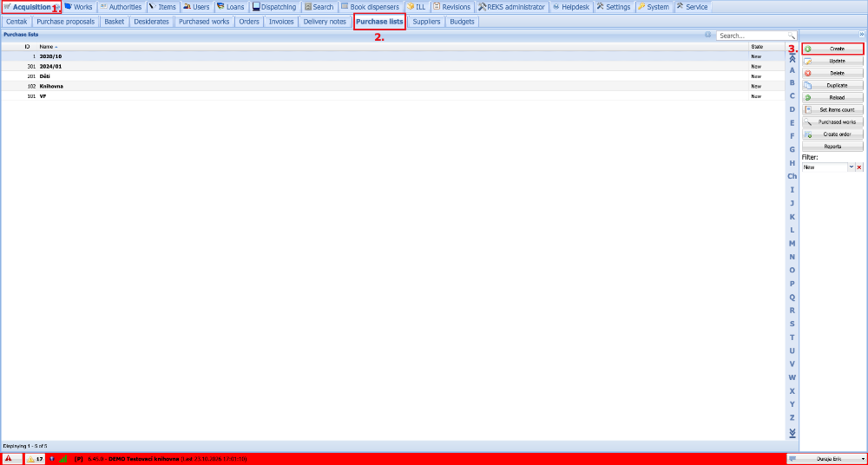
Task: Click the Delete button in the side panel
Action: tap(832, 73)
